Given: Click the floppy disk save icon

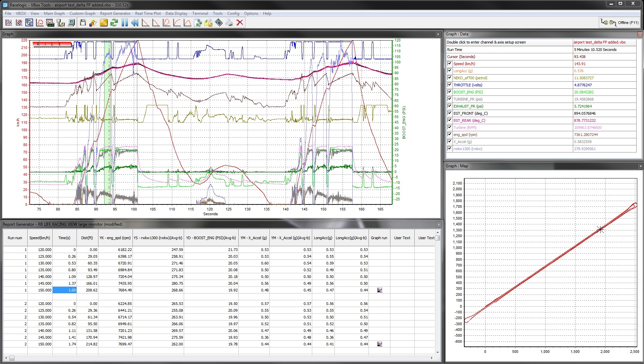Looking at the screenshot, I should [83, 23].
